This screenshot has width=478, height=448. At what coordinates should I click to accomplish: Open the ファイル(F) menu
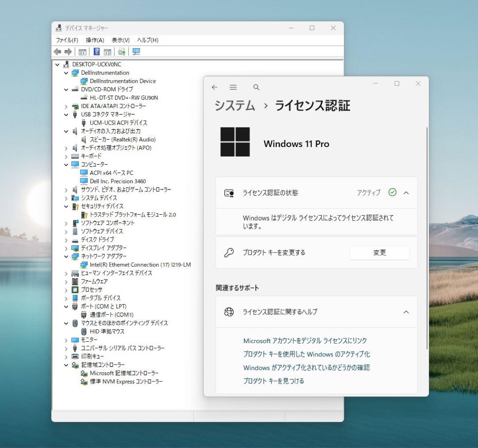67,40
